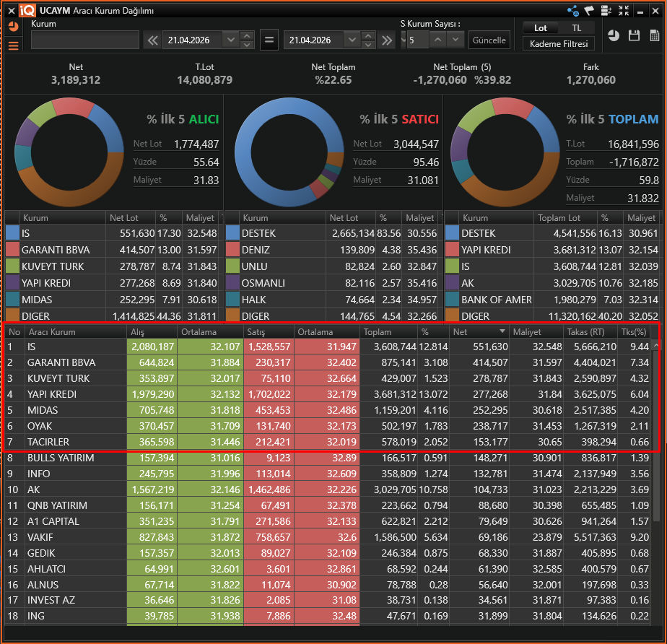This screenshot has width=667, height=644.
Task: Decrease S Kurum Sayısı with down chevron
Action: [455, 40]
